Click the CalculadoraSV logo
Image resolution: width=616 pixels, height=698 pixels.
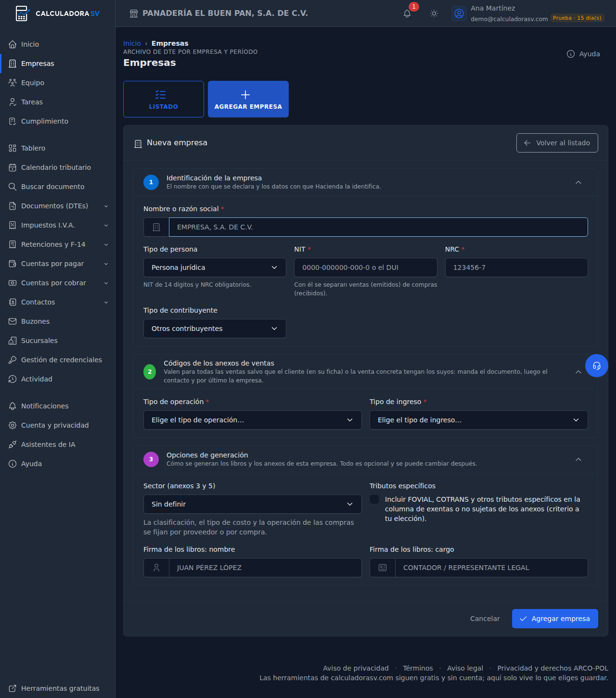(x=58, y=13)
